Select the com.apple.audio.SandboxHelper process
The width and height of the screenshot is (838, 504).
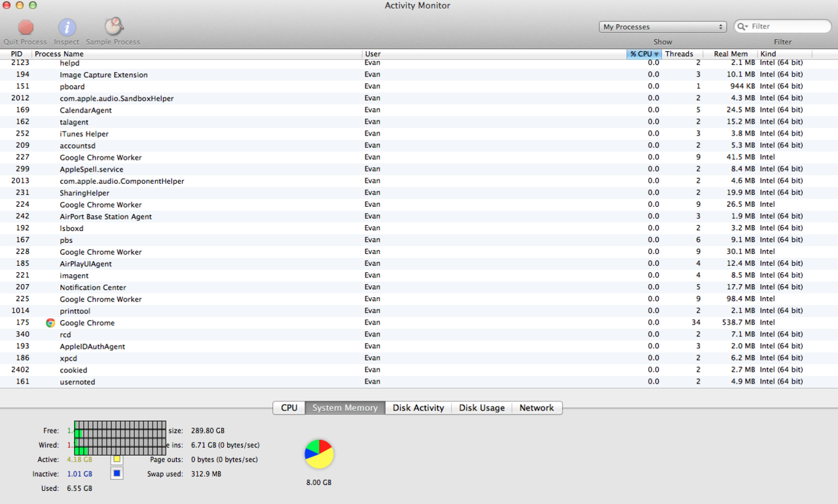click(419, 98)
